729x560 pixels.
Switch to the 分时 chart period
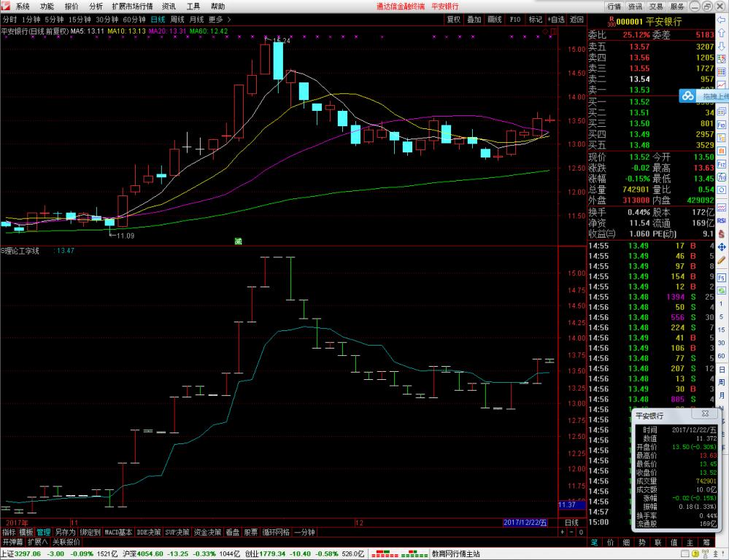click(9, 20)
